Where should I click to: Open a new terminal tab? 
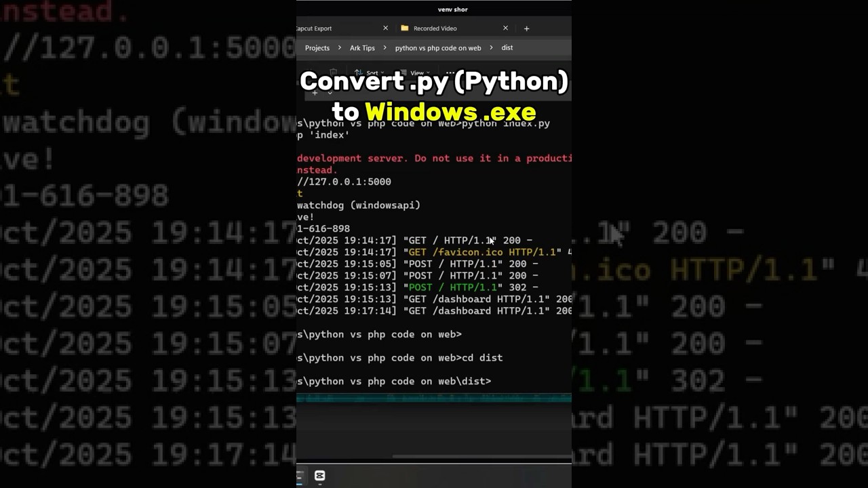coord(315,92)
